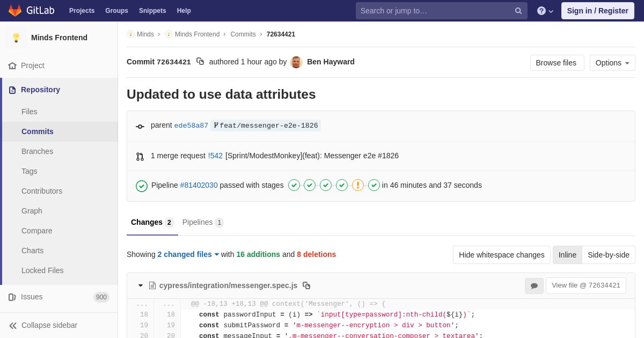The height and width of the screenshot is (338, 644).
Task: Open merge request !542 link
Action: [x=215, y=156]
